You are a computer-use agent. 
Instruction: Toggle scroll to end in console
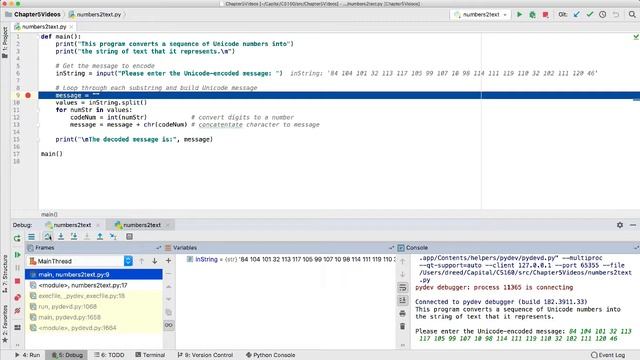(402, 300)
